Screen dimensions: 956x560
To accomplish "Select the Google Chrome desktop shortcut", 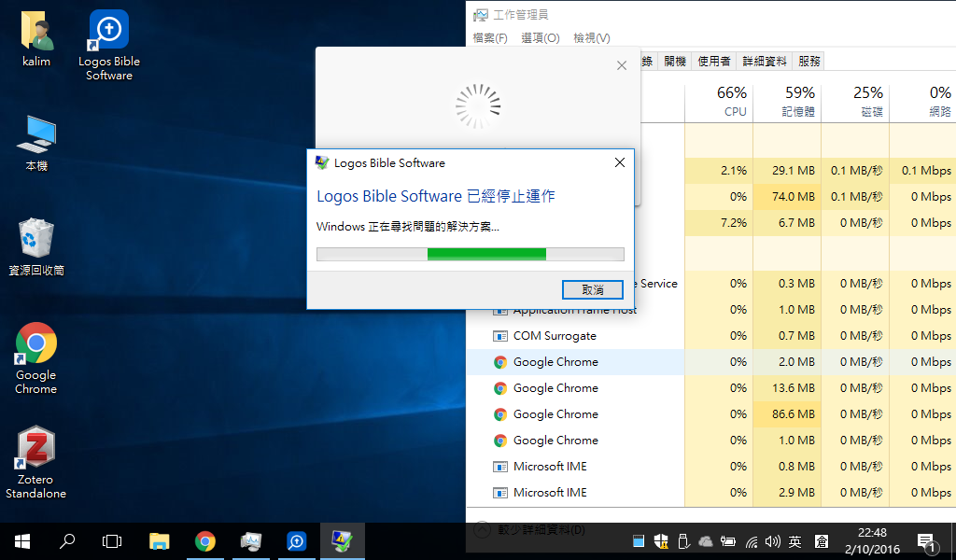I will 36,358.
